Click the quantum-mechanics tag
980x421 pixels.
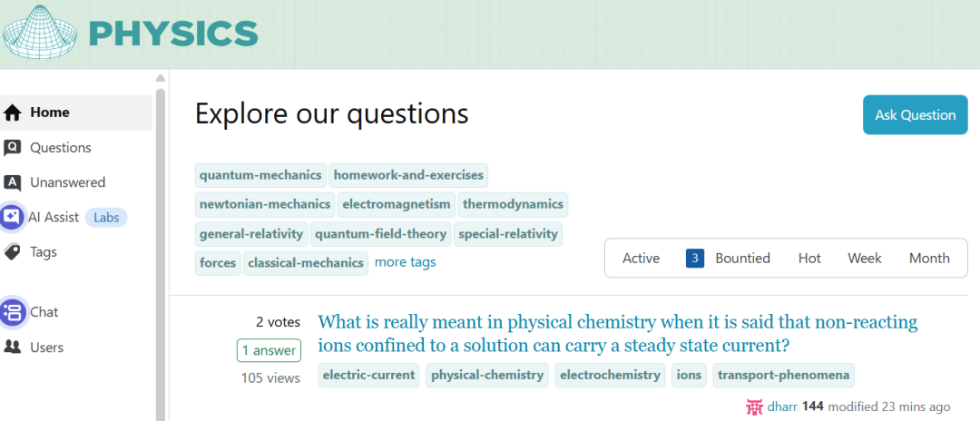coord(260,175)
